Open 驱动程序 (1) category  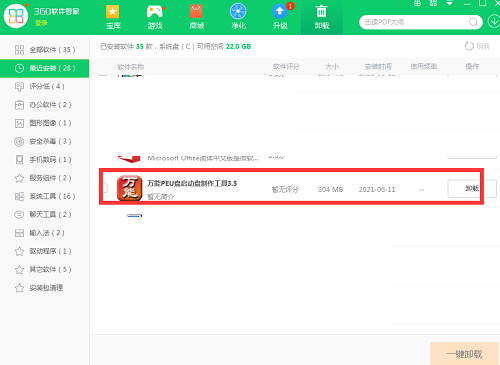[45, 251]
